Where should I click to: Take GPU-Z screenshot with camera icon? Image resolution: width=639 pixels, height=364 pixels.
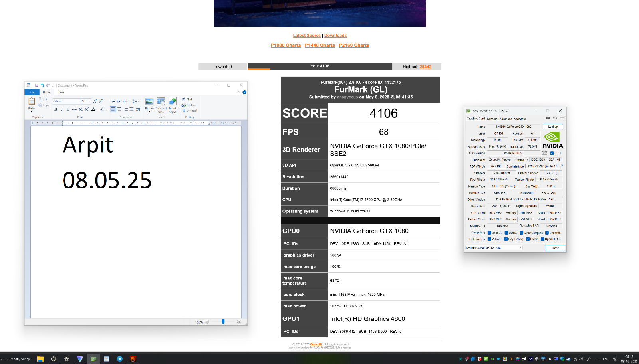pyautogui.click(x=548, y=118)
